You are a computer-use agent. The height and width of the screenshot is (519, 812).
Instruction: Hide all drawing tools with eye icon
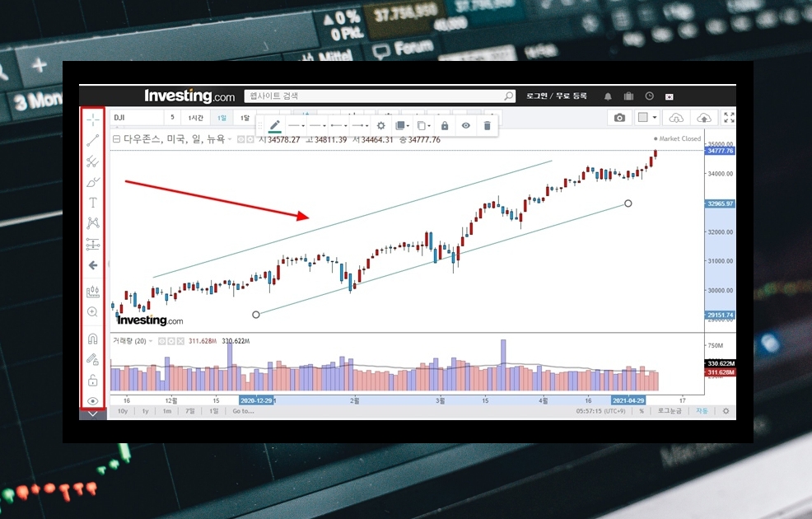click(x=93, y=401)
